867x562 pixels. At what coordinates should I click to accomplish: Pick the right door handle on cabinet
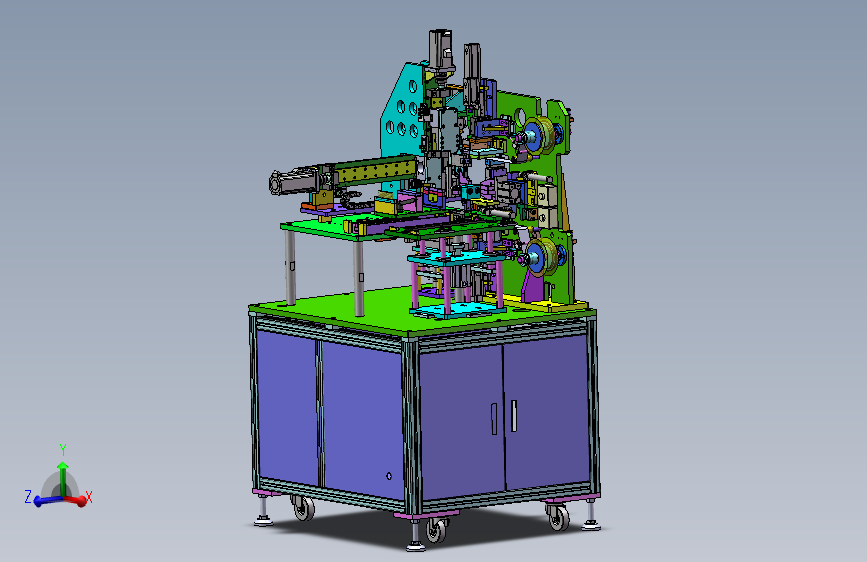(x=514, y=415)
